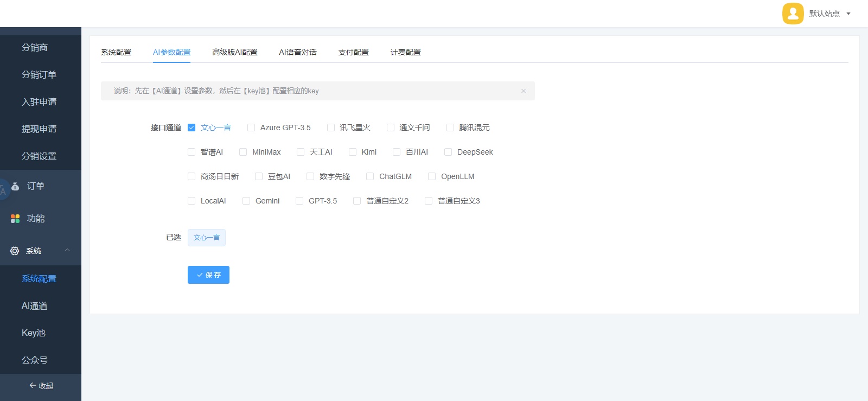The height and width of the screenshot is (401, 868).
Task: Switch to the 计费配置 tab
Action: point(406,52)
